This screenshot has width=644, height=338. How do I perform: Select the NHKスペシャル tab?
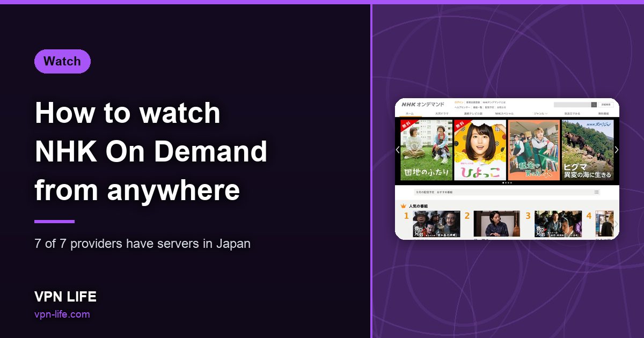point(504,114)
